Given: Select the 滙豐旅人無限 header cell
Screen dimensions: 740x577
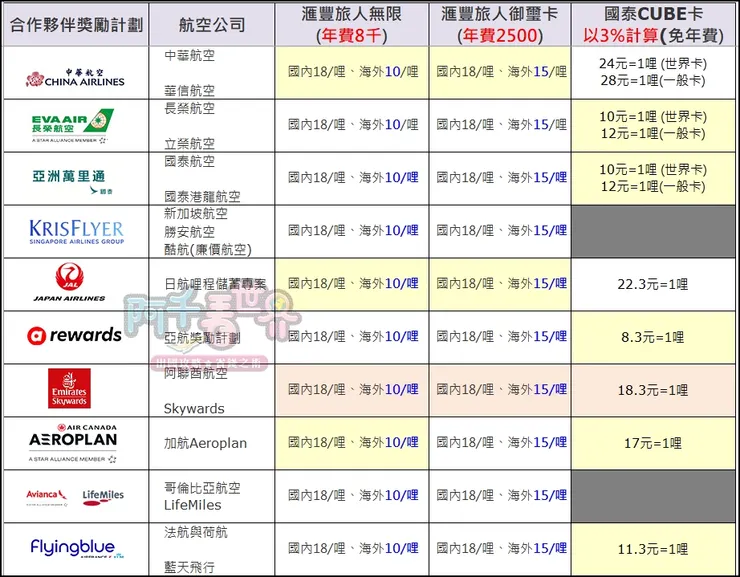Looking at the screenshot, I should point(352,25).
